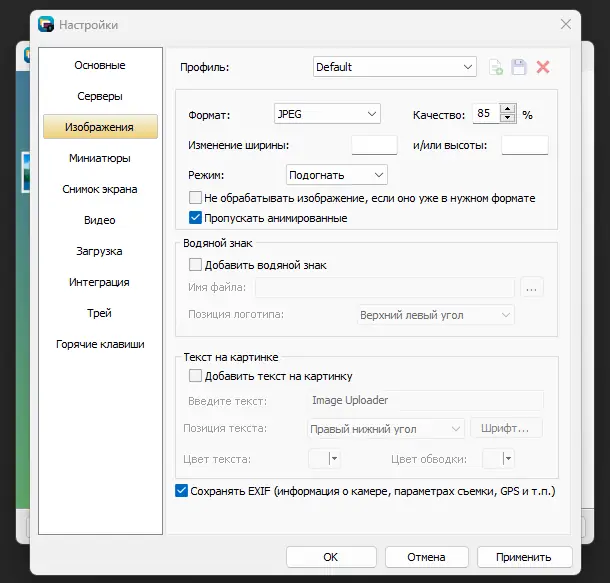Click the 'Имя файла' watermark path field
610x583 pixels.
[x=385, y=288]
